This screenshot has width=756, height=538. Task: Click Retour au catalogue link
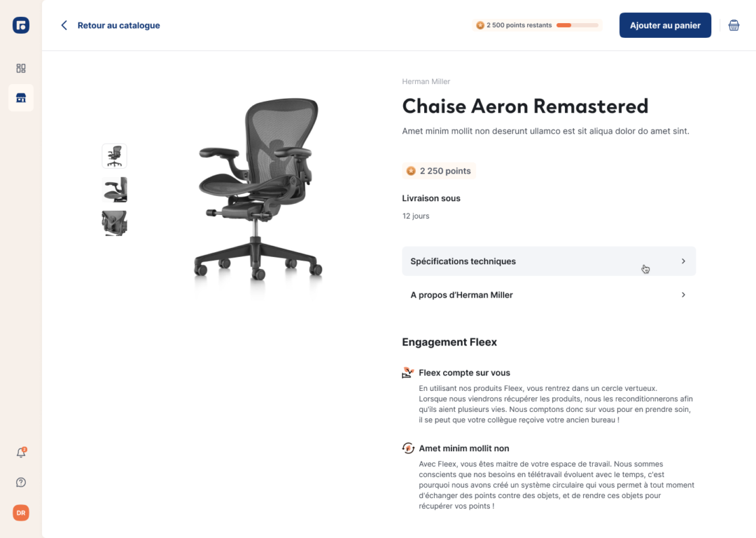click(x=119, y=26)
